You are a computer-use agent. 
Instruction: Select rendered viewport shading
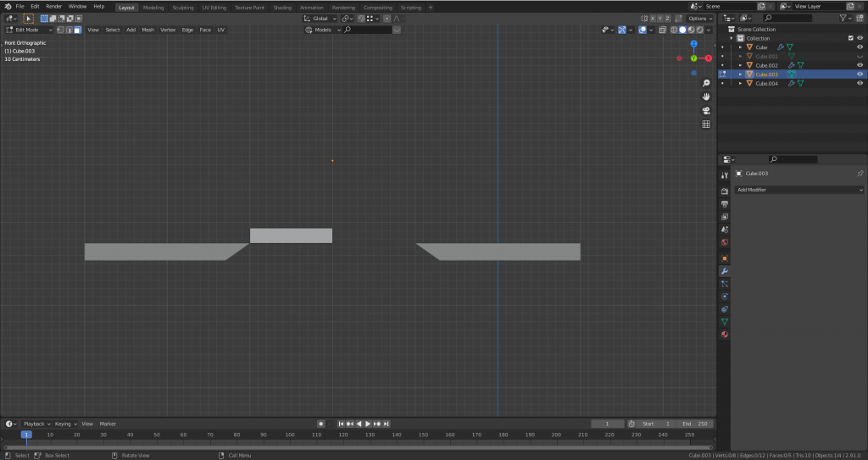[699, 30]
